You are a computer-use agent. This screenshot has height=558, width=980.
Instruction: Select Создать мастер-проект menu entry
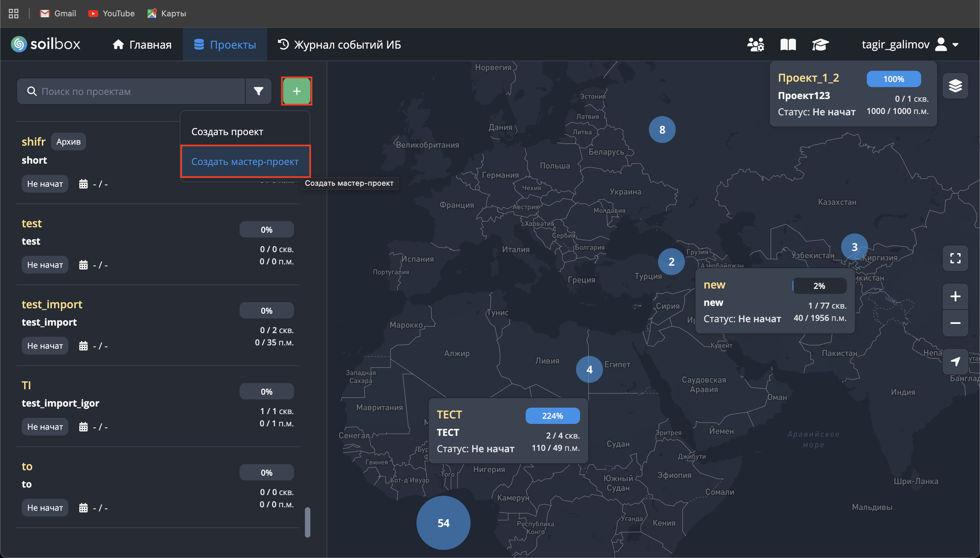(245, 161)
